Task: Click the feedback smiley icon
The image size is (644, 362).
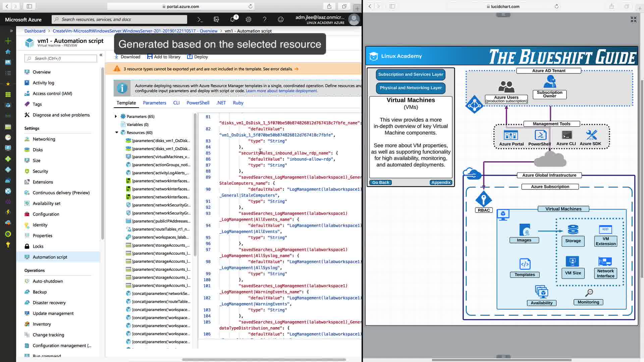Action: point(281,19)
